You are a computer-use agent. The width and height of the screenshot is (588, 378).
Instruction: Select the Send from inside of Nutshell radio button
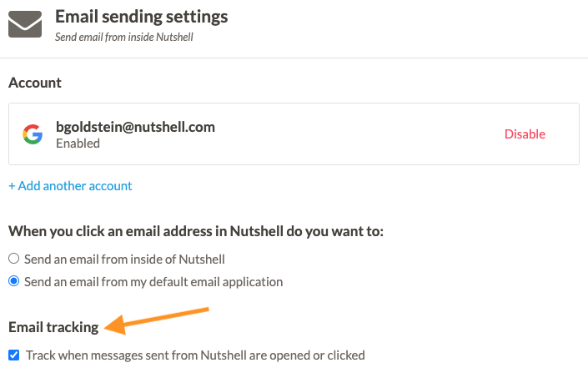click(x=14, y=259)
